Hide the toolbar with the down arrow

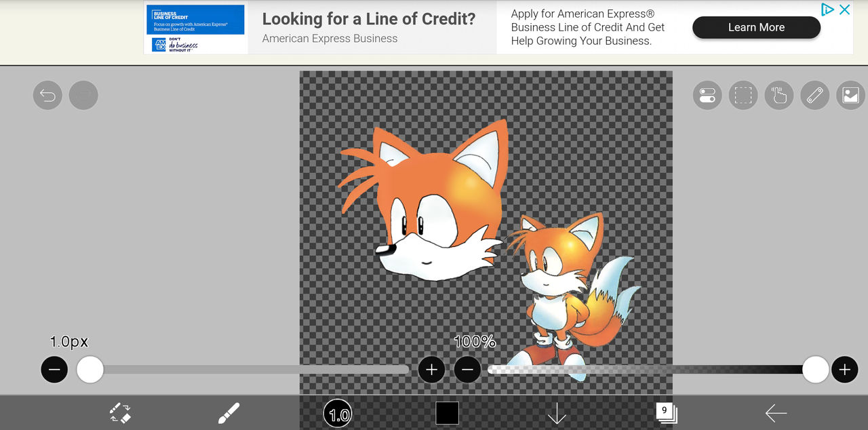click(x=556, y=412)
